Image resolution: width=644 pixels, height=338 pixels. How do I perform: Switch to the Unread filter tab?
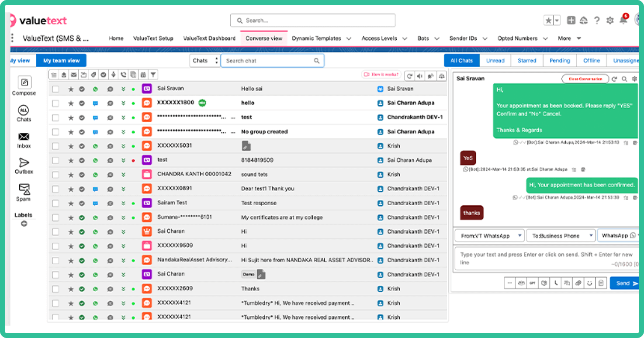pyautogui.click(x=495, y=61)
